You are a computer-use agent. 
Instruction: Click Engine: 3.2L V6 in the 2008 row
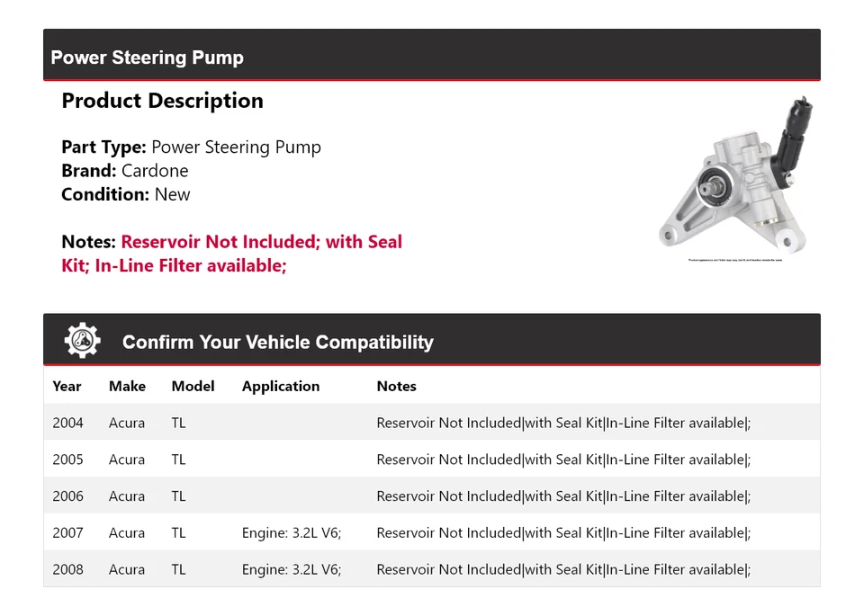point(292,569)
